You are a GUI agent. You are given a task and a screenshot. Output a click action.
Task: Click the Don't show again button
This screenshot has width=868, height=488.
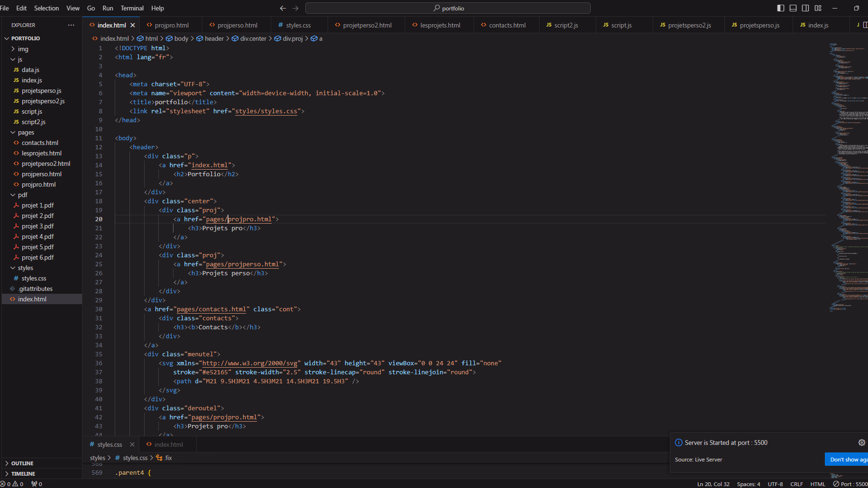[849, 459]
